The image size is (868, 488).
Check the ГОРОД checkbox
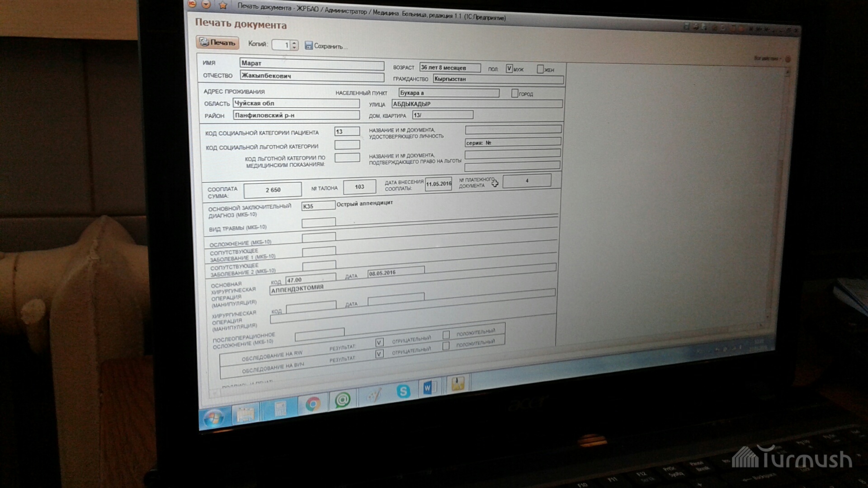(x=514, y=94)
